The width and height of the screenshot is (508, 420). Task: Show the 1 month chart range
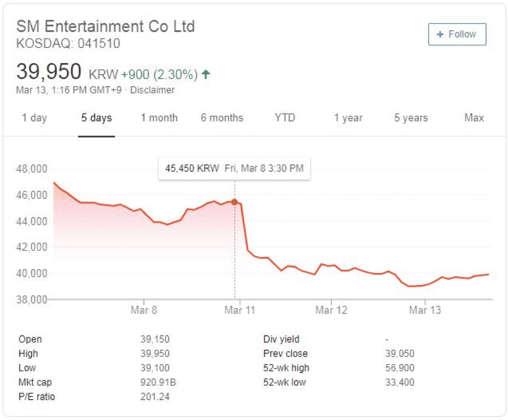[159, 118]
